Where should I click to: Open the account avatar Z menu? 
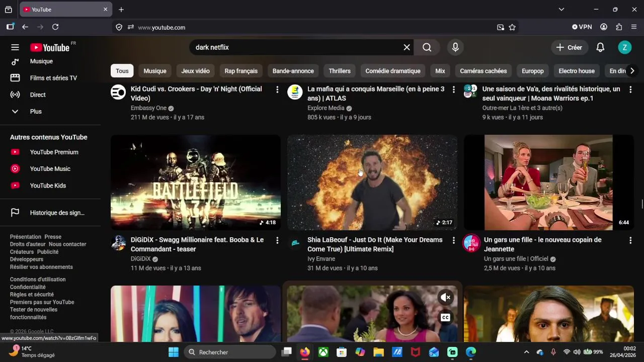click(x=624, y=47)
